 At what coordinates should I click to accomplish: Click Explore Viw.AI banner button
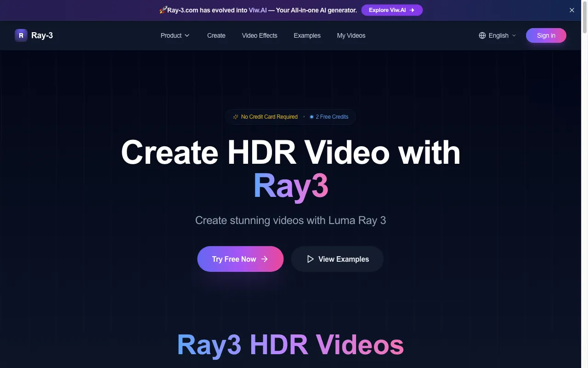392,10
